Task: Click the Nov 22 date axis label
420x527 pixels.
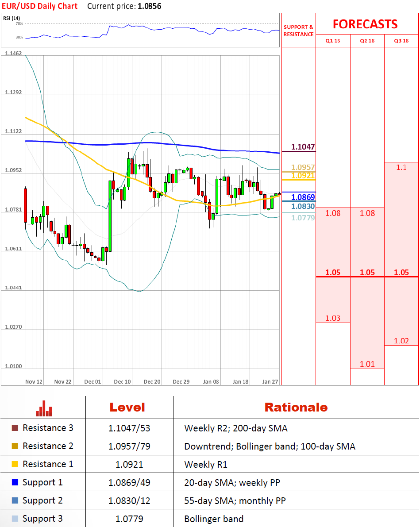Action: [63, 381]
